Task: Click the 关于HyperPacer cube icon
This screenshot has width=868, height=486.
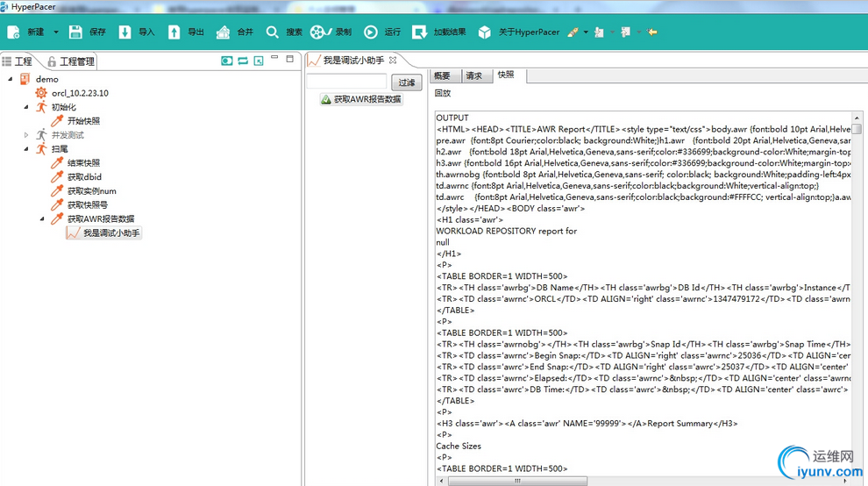Action: pos(484,32)
